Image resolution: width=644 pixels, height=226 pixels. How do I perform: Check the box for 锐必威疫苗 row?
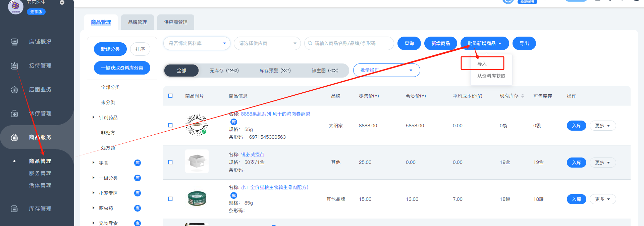coord(170,162)
